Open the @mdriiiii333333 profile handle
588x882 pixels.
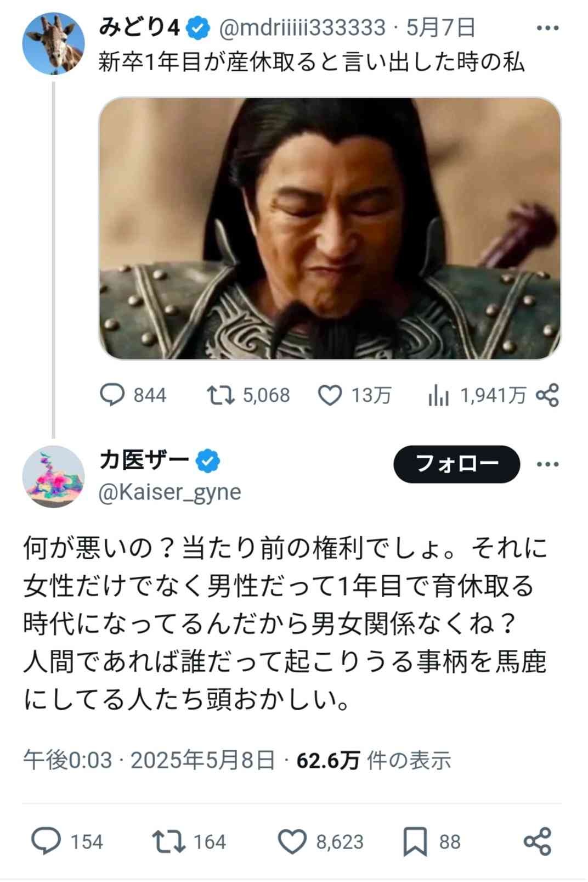(x=302, y=27)
